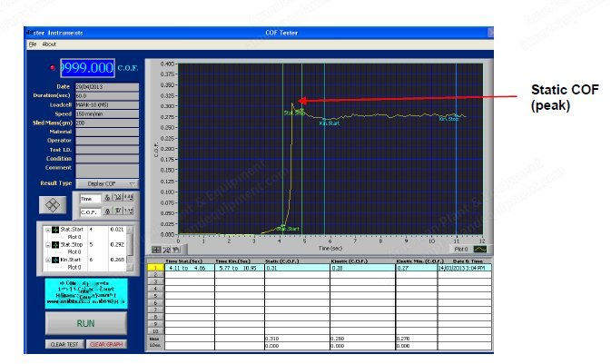Open the Result Type dropdown

[x=107, y=183]
